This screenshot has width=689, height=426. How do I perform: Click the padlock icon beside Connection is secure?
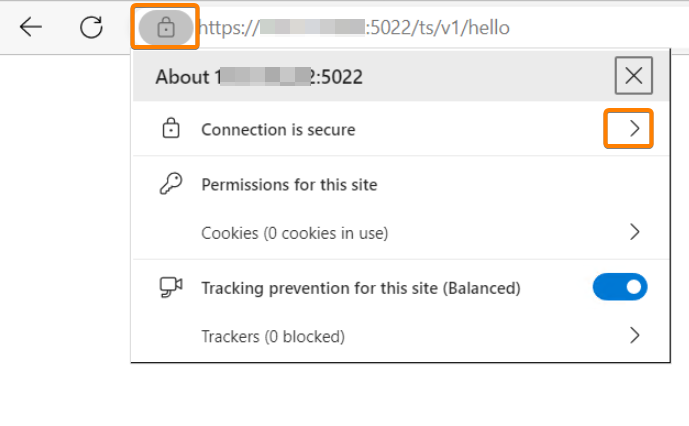[170, 129]
